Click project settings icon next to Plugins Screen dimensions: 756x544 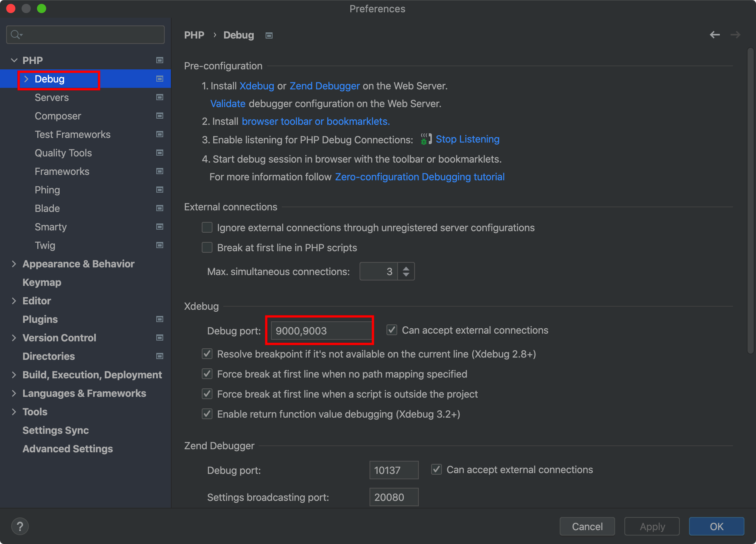160,319
